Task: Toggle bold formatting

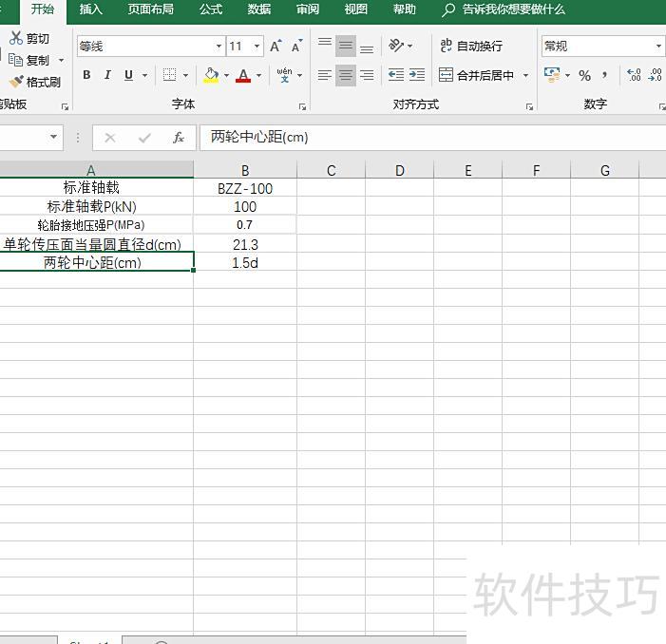Action: click(86, 75)
